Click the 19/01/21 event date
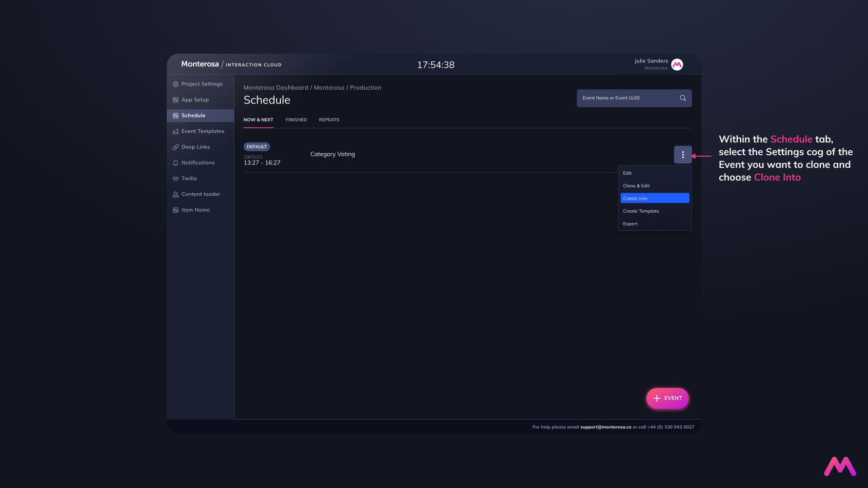The height and width of the screenshot is (488, 868). [x=253, y=157]
